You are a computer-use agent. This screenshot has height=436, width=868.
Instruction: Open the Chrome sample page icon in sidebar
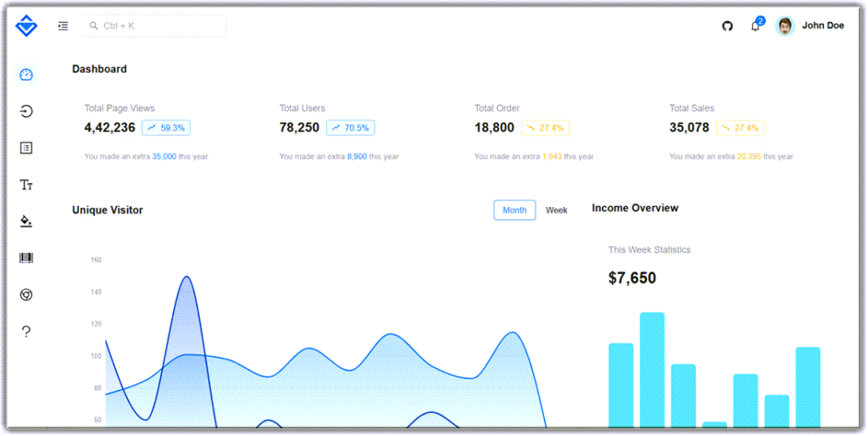[26, 294]
